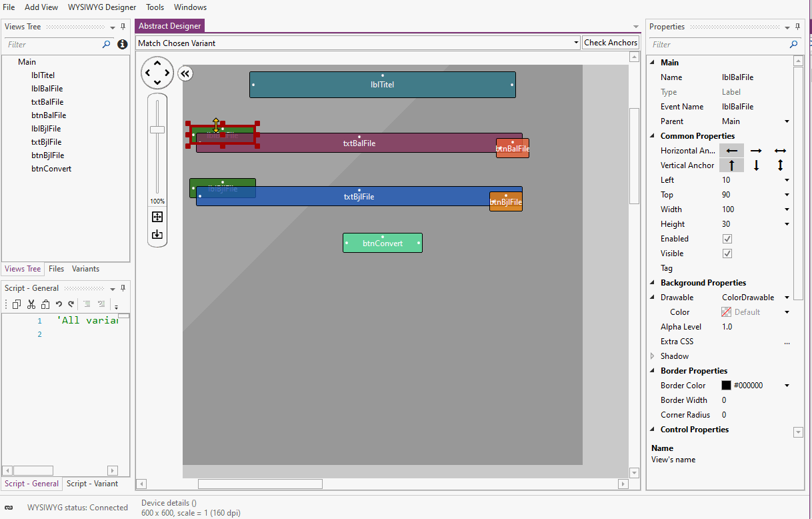Click the Cut scissors icon in Script toolbar
This screenshot has height=519, width=812.
(31, 304)
